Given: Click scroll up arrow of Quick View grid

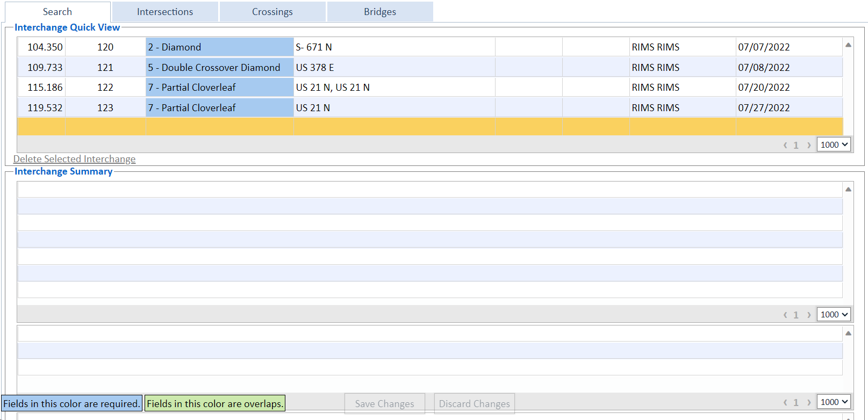Looking at the screenshot, I should 848,45.
